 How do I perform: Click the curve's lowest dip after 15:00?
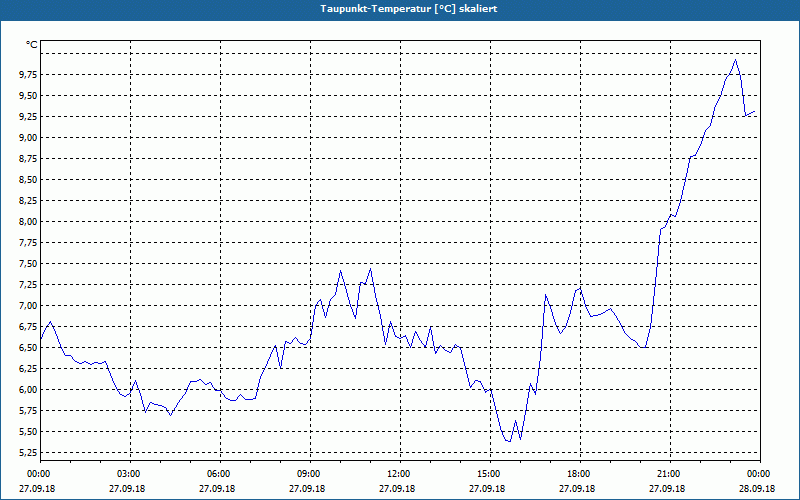[508, 441]
